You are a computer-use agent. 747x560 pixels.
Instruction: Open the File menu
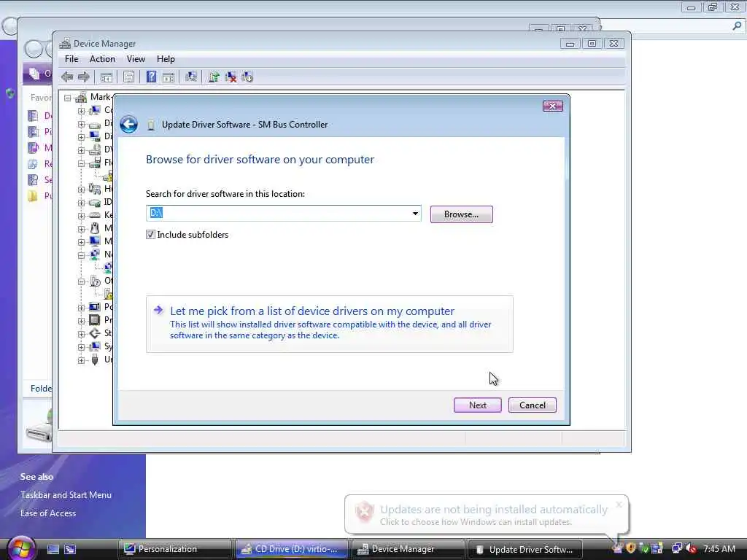(x=71, y=59)
